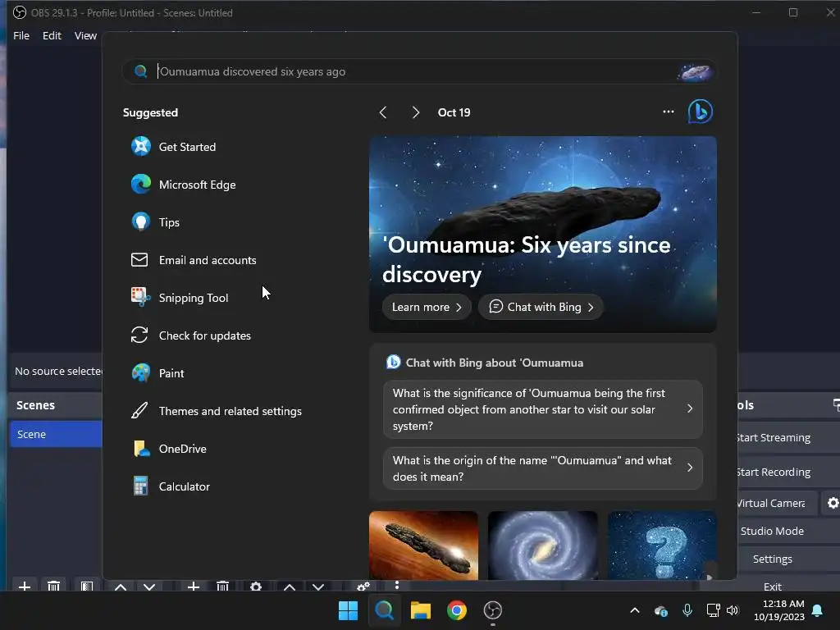
Task: Click the clock and date in taskbar
Action: coord(779,610)
